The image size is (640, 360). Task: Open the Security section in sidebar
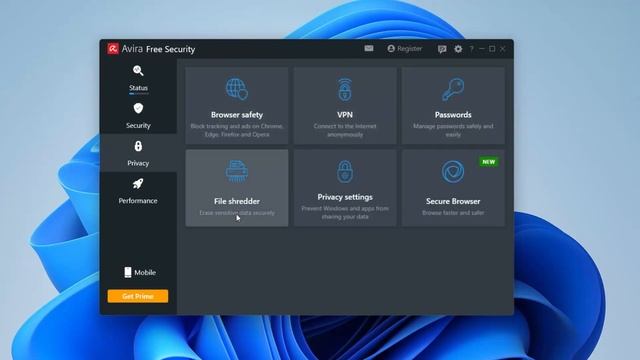138,116
